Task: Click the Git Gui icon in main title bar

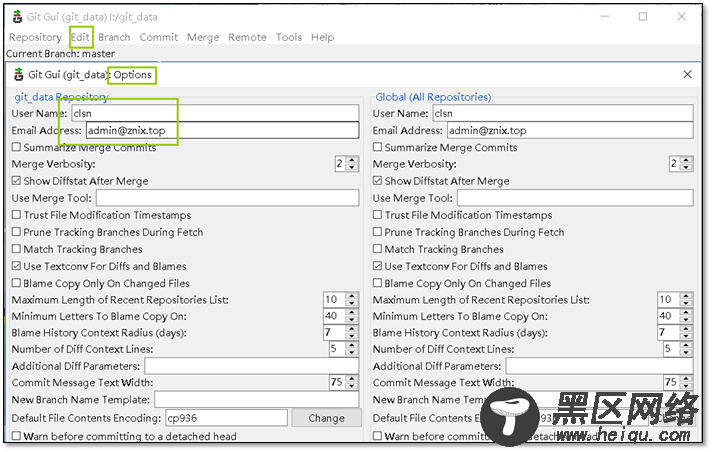Action: (x=17, y=17)
